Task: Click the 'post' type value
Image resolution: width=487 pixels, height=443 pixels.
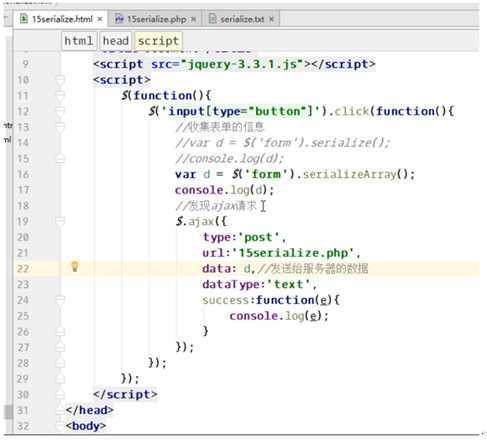Action: pos(259,237)
